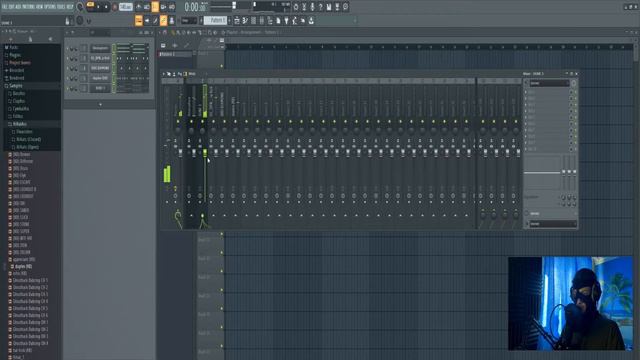Click the question-mark help icon in top-right toolbar
The image size is (640, 360).
tap(320, 7)
